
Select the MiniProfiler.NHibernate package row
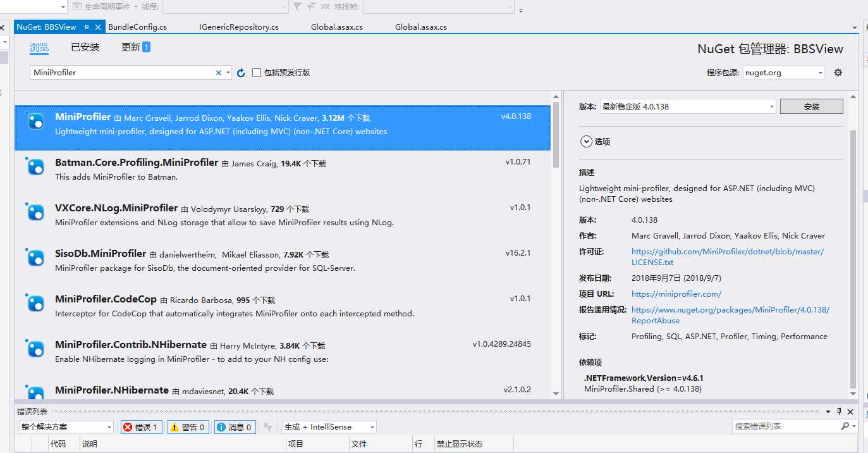pyautogui.click(x=283, y=390)
